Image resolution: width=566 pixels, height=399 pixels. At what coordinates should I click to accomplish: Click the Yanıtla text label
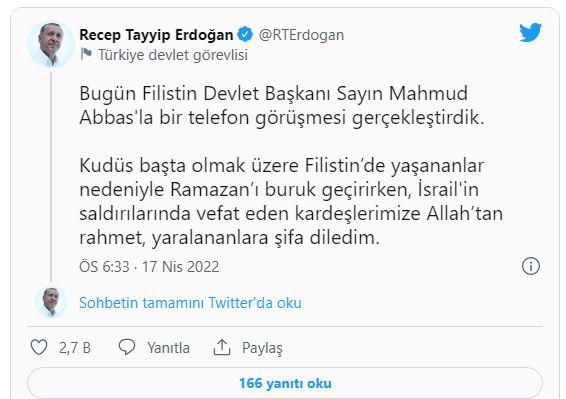pos(168,348)
